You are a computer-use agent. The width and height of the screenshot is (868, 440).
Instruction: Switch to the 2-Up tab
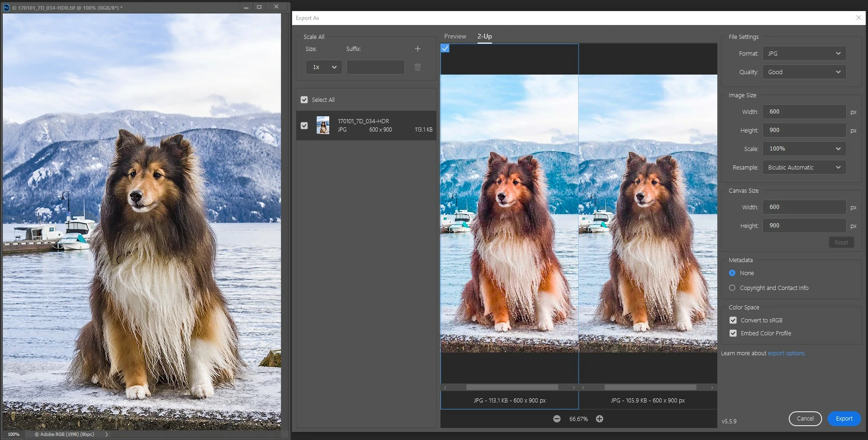click(485, 36)
